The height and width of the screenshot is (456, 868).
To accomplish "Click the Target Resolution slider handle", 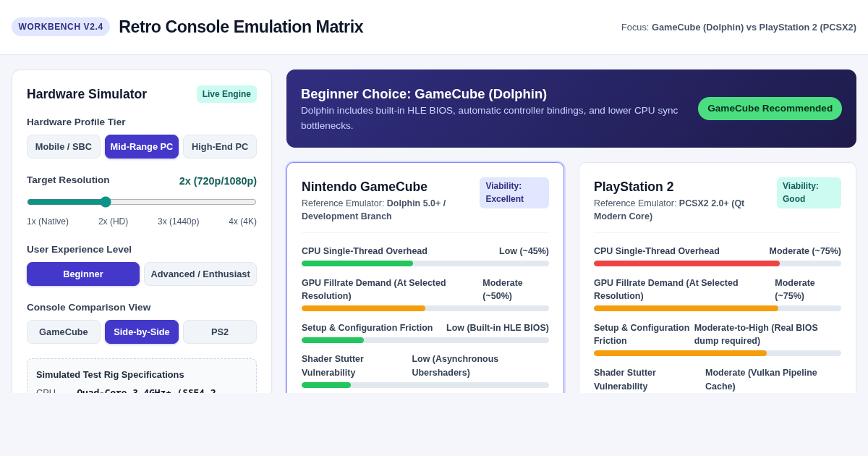I will coord(106,202).
